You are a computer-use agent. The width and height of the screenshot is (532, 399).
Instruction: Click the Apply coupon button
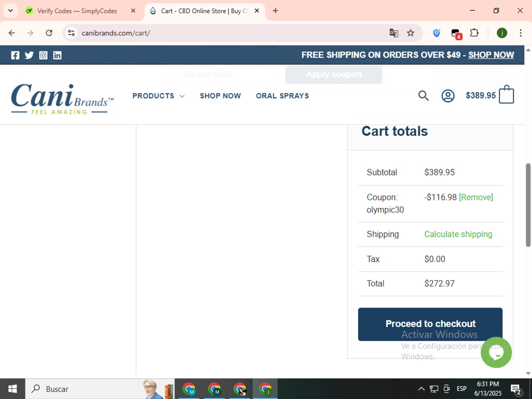click(x=334, y=74)
